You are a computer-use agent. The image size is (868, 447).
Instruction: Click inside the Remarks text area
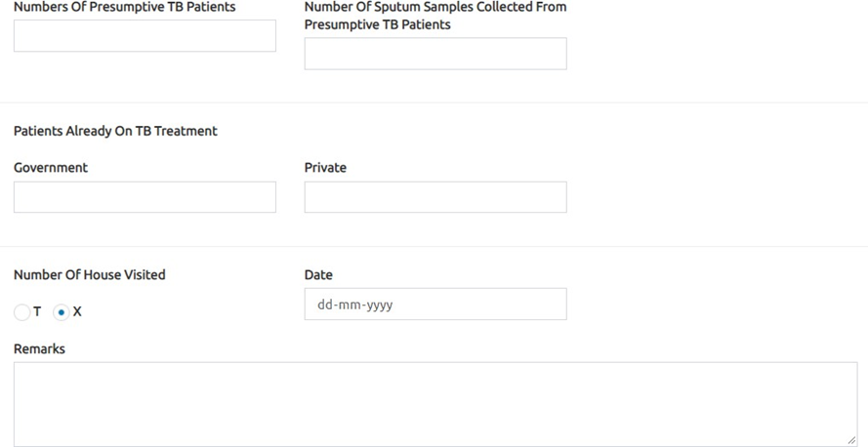point(435,404)
